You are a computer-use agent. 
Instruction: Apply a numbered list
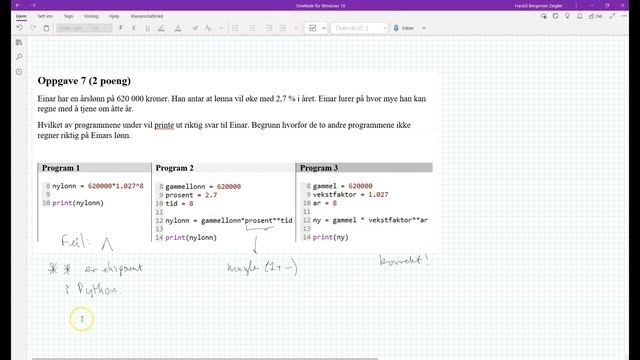click(252, 28)
